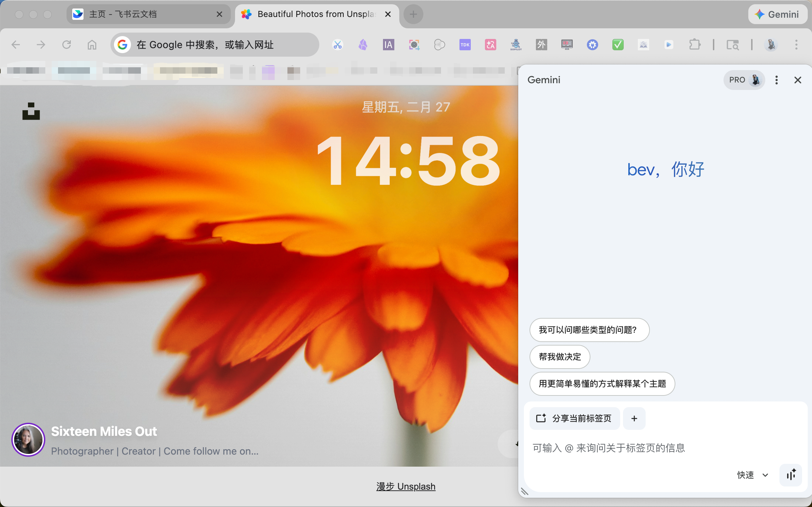
Task: Click the Unsplash logo on page
Action: 31,111
